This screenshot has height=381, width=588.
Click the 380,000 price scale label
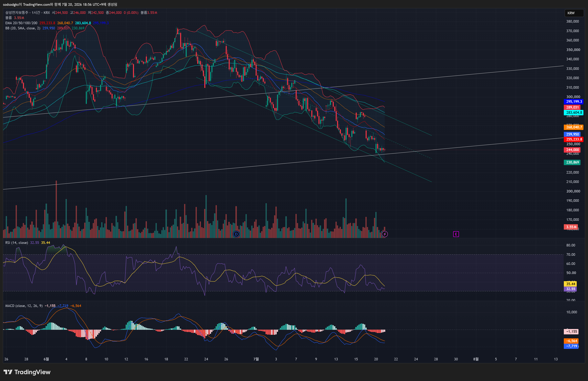pyautogui.click(x=572, y=21)
